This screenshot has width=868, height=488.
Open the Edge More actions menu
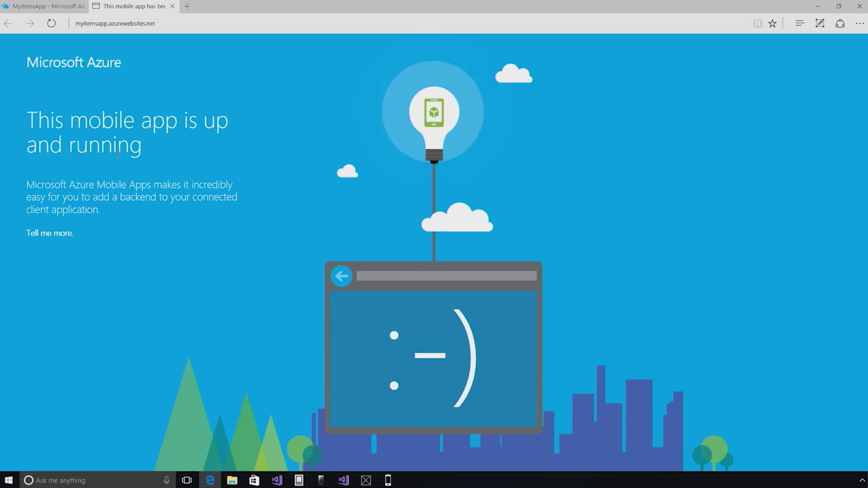(x=860, y=23)
